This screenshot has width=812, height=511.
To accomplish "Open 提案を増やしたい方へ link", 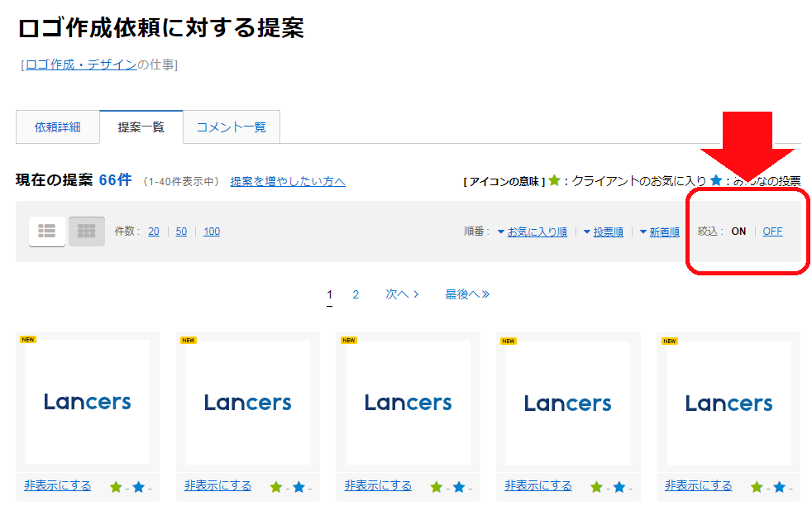I will (x=288, y=181).
